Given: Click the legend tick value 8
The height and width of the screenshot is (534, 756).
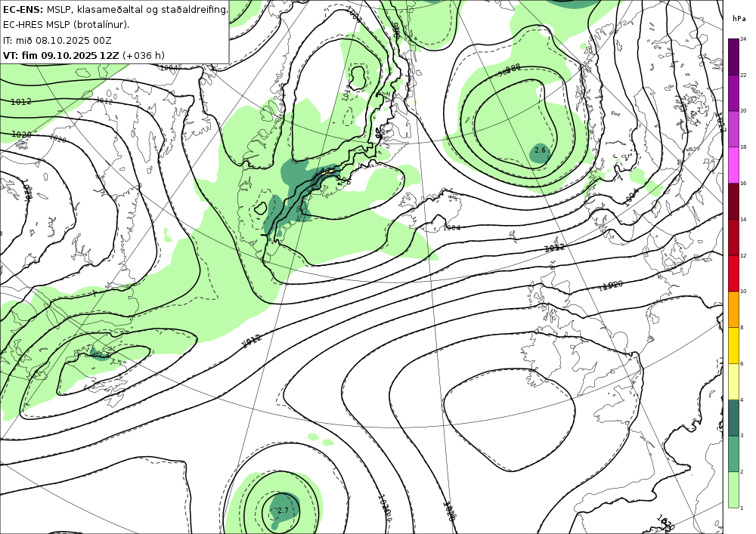Looking at the screenshot, I should pyautogui.click(x=742, y=328).
